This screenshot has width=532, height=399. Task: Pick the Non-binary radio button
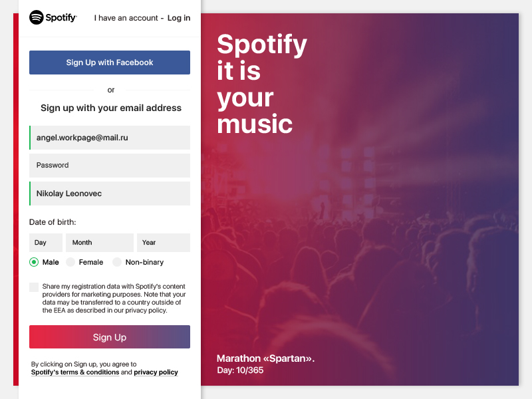point(117,262)
